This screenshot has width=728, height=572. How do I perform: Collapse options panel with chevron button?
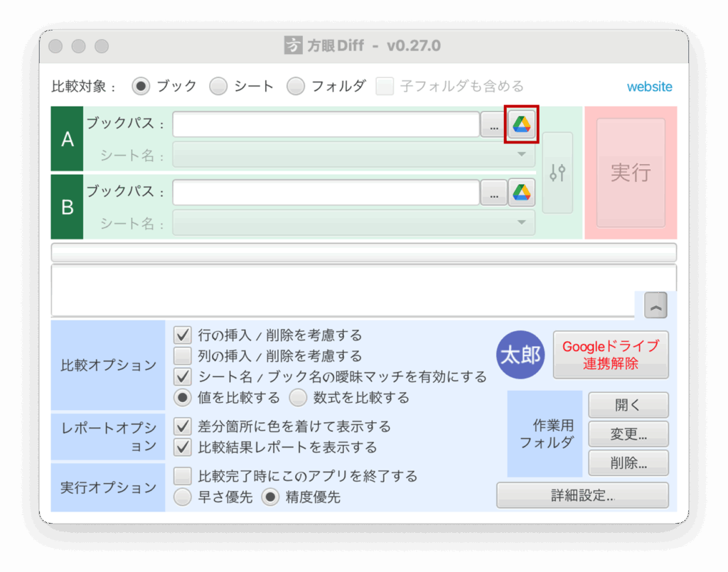655,306
